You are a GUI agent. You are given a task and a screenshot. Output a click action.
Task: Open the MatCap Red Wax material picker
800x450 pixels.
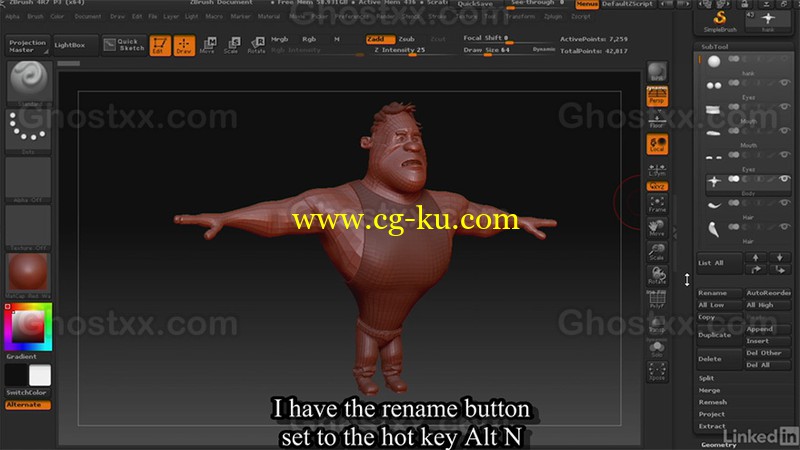pos(29,276)
